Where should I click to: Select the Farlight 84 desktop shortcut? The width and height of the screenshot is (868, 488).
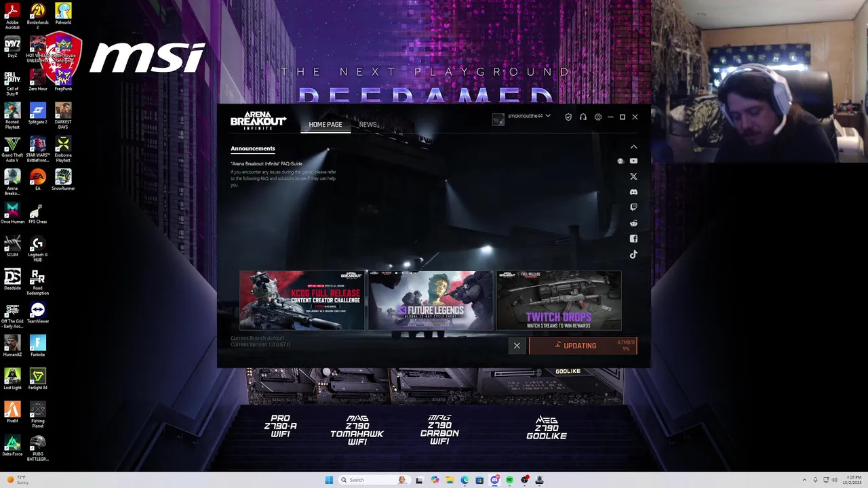click(x=38, y=379)
